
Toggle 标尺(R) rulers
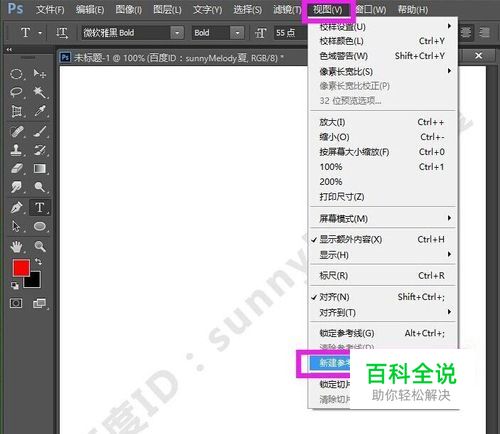click(x=383, y=275)
